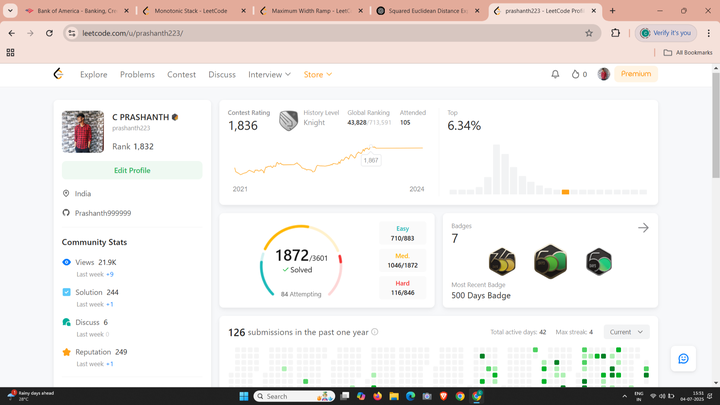Click the Knight level badge icon
This screenshot has height=405, width=720.
click(x=288, y=121)
